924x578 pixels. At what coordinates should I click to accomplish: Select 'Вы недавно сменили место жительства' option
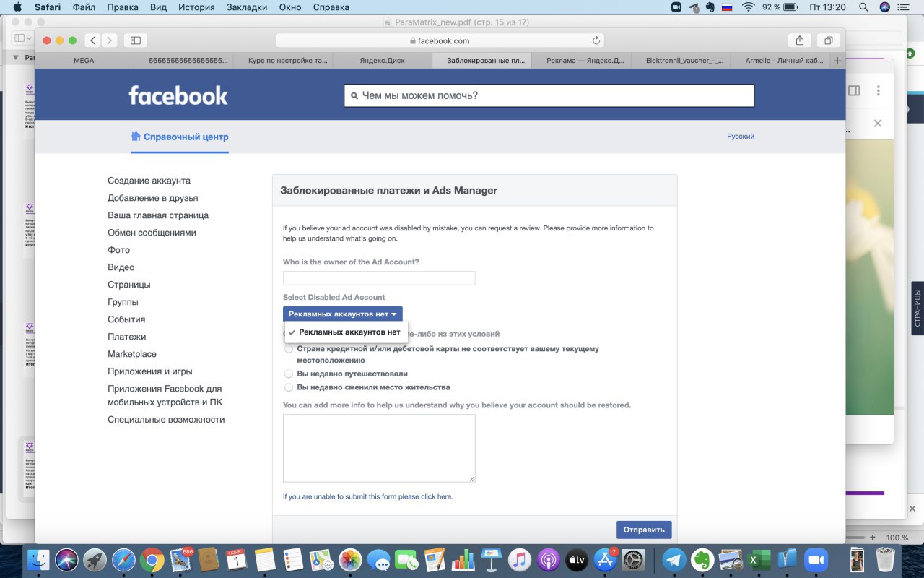tap(289, 387)
